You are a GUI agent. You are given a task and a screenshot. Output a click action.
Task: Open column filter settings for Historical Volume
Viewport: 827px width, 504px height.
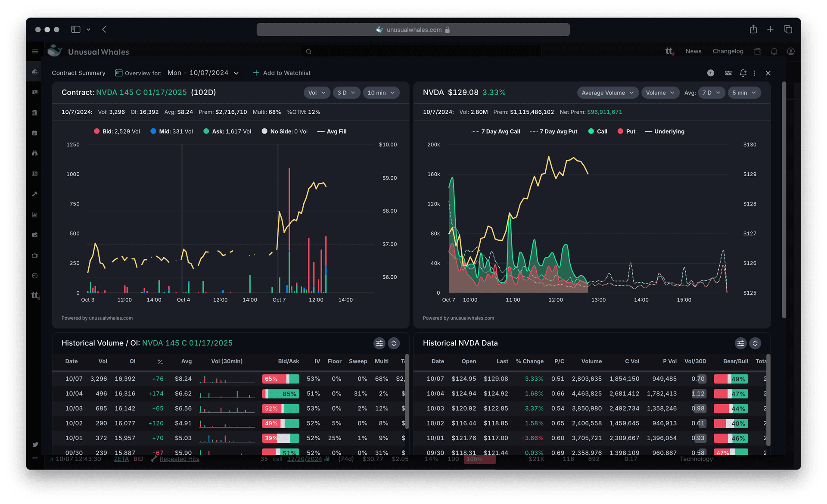[x=379, y=343]
